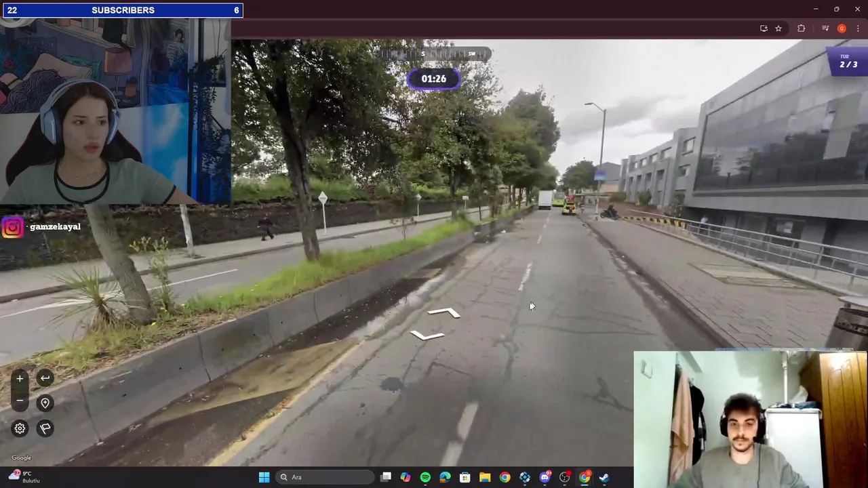Click the compass heading bar
Viewport: 868px width, 488px height.
click(x=434, y=54)
